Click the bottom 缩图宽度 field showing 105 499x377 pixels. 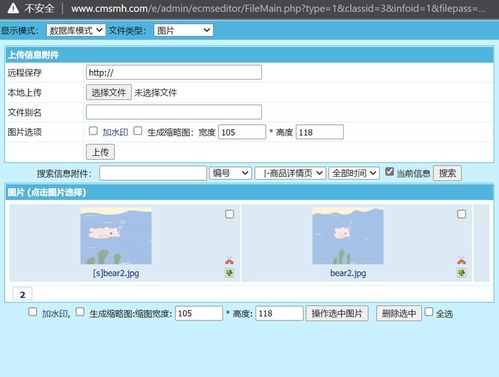[199, 313]
